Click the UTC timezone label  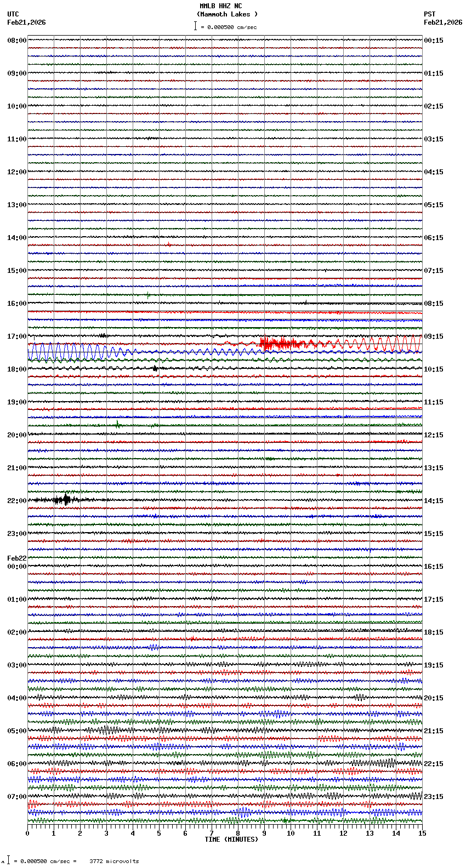click(x=13, y=14)
